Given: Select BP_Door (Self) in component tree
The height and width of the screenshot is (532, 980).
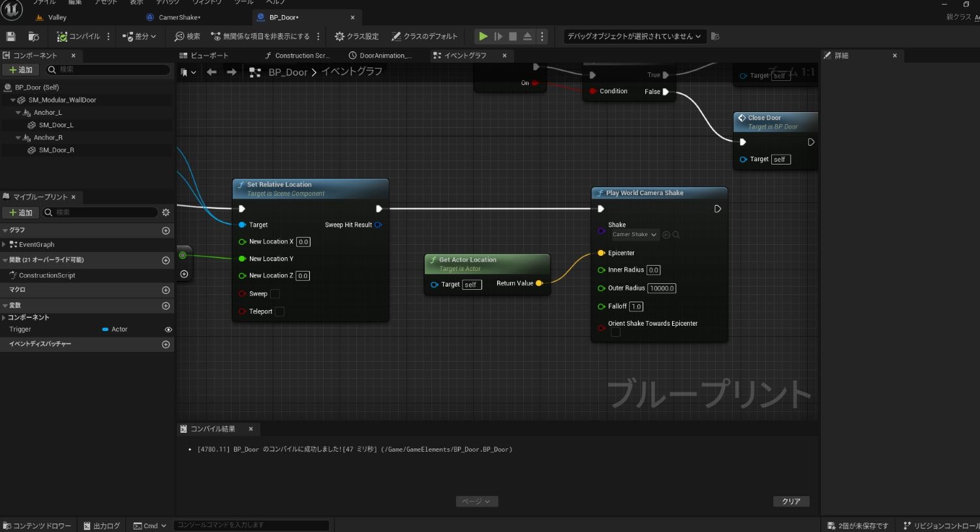Looking at the screenshot, I should 37,87.
